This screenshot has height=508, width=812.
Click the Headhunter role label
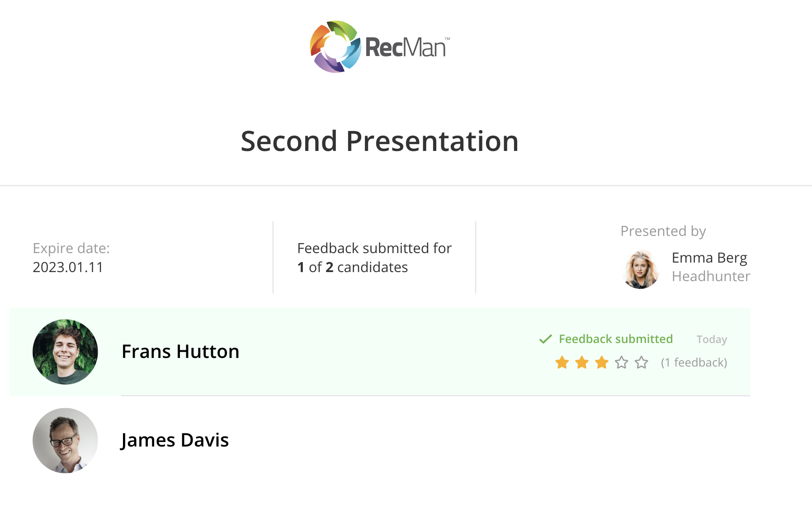[711, 276]
